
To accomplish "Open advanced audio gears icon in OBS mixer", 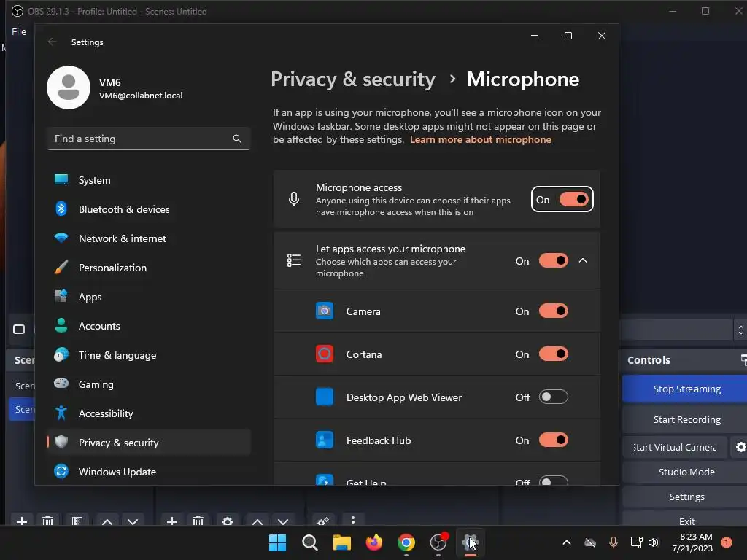I will click(x=323, y=521).
